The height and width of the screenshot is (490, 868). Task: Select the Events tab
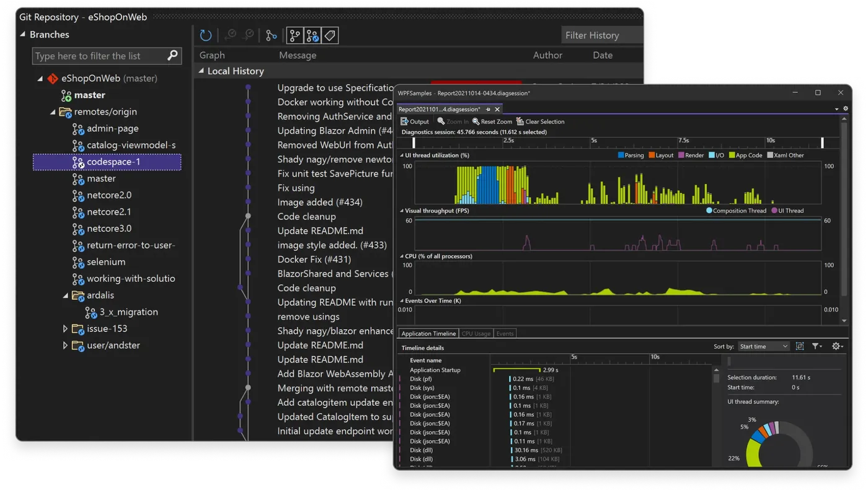[505, 333]
